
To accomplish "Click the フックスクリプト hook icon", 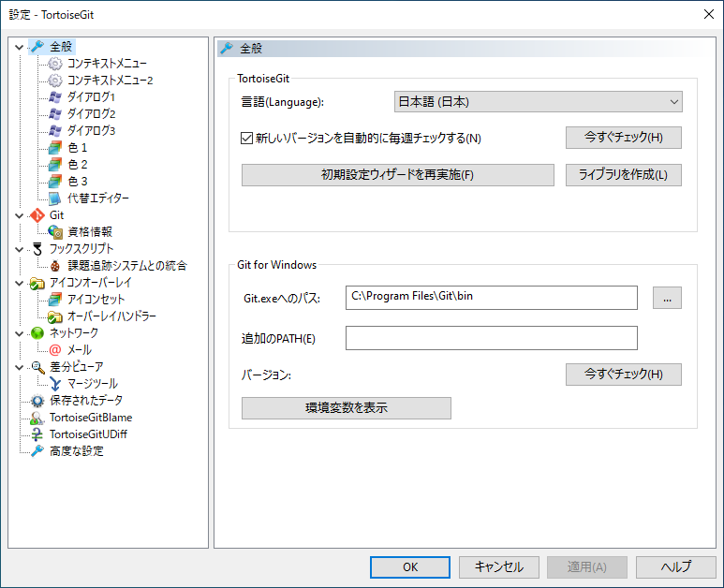I will [37, 249].
